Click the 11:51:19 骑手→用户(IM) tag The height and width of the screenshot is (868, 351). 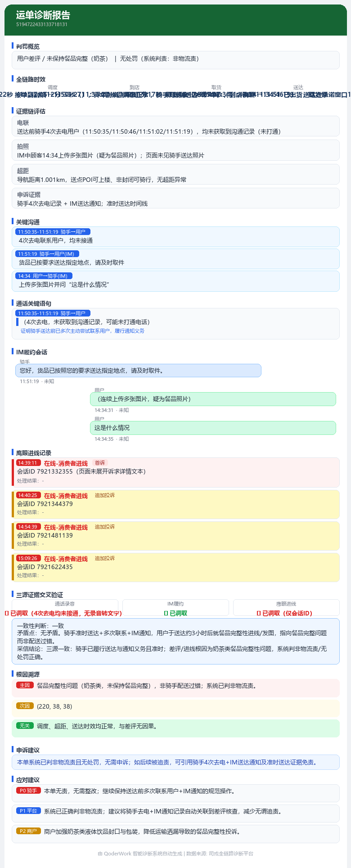47,254
